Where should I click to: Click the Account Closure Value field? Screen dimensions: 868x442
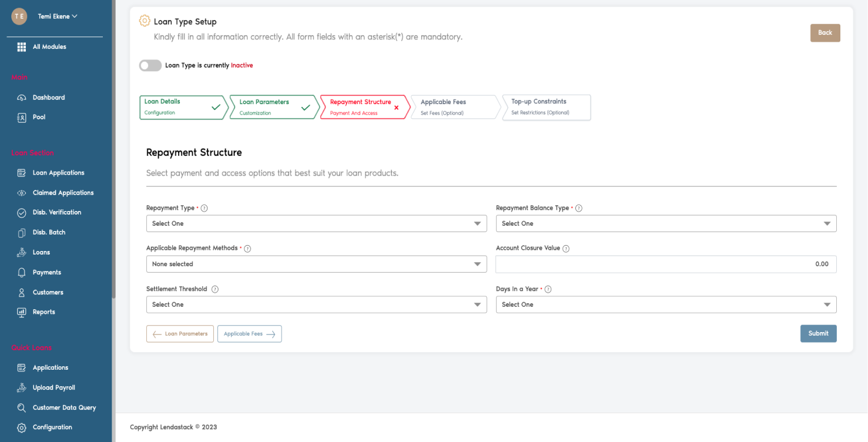[666, 264]
